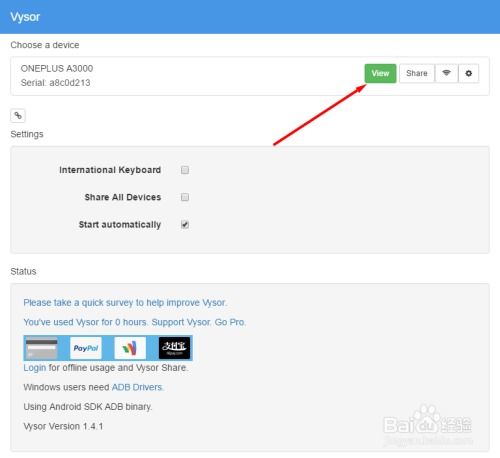This screenshot has width=500, height=458.
Task: Click the credit card payment icon
Action: tap(42, 348)
